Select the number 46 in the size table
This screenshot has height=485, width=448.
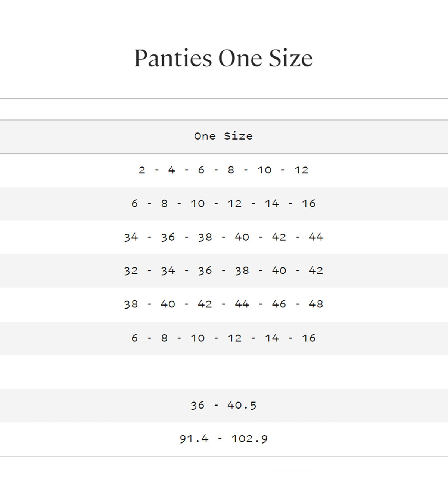279,304
